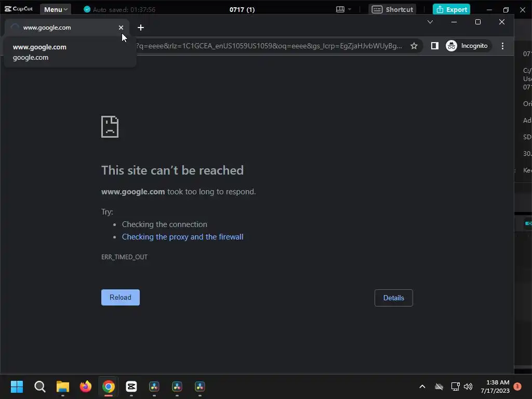
Task: Toggle Chrome side panel icon
Action: click(x=435, y=46)
